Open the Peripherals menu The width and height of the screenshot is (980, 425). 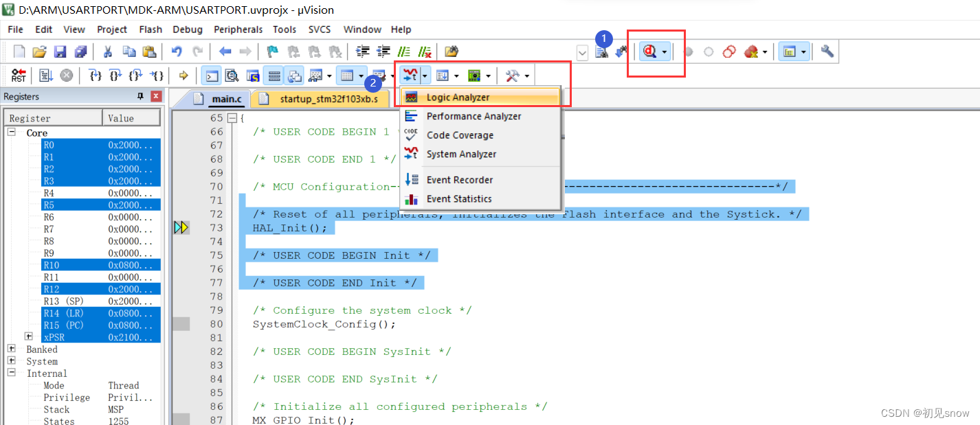tap(238, 30)
